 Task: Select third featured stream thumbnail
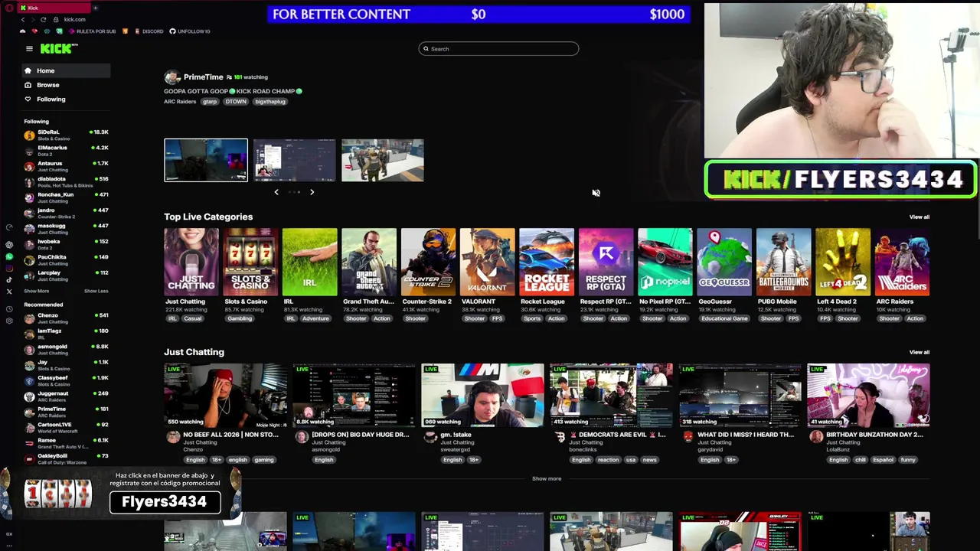(x=383, y=160)
